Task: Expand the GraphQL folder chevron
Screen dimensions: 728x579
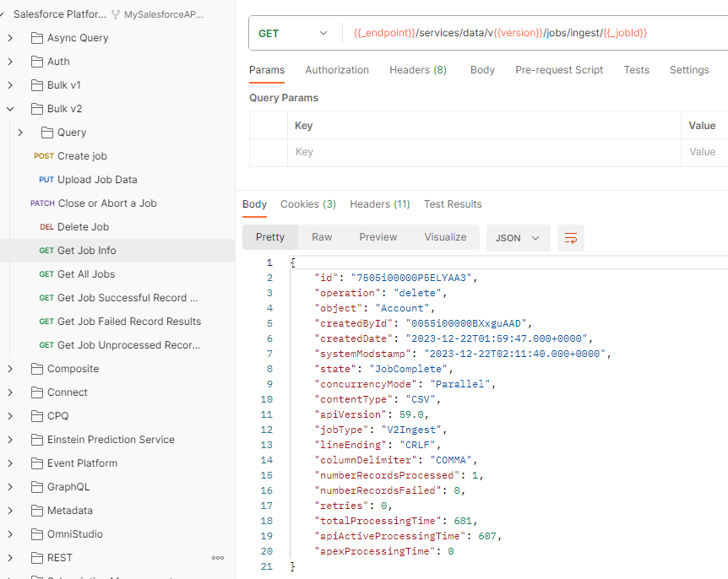Action: tap(10, 487)
